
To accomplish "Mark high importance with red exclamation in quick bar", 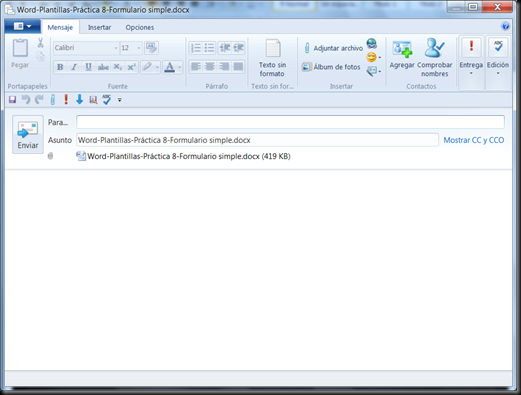I will click(x=66, y=99).
